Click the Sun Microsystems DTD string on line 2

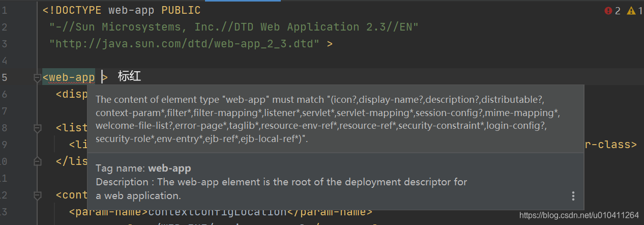pyautogui.click(x=234, y=27)
